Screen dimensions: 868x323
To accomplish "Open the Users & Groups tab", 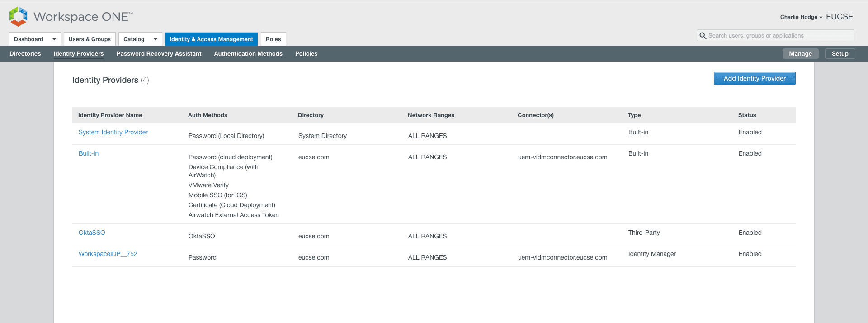I will [x=90, y=39].
